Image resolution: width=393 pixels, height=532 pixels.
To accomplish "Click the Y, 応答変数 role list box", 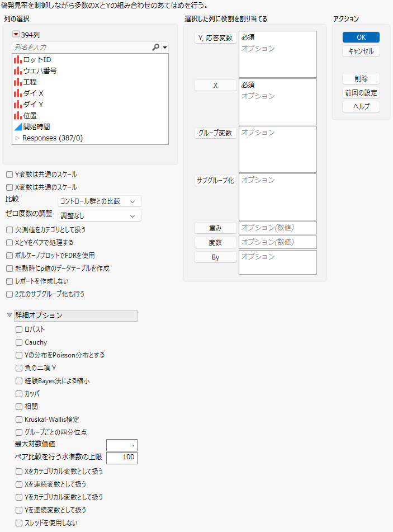I will [x=278, y=54].
